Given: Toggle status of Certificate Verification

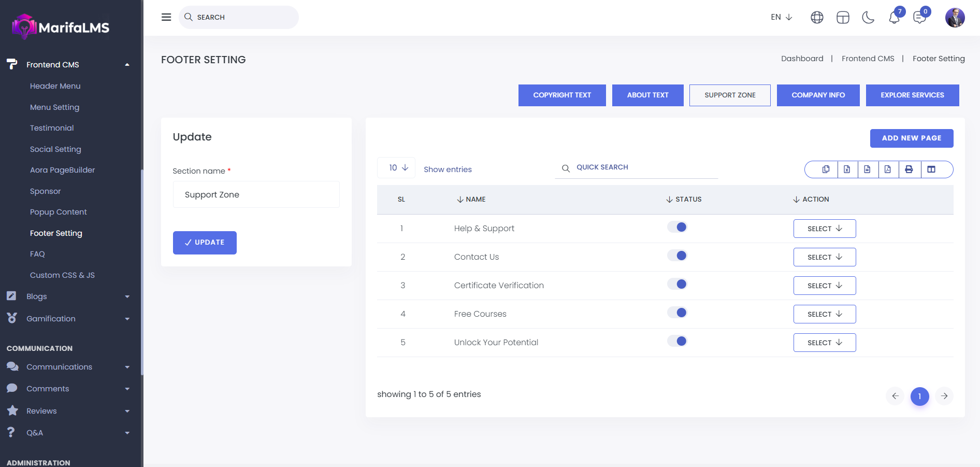Looking at the screenshot, I should point(677,284).
